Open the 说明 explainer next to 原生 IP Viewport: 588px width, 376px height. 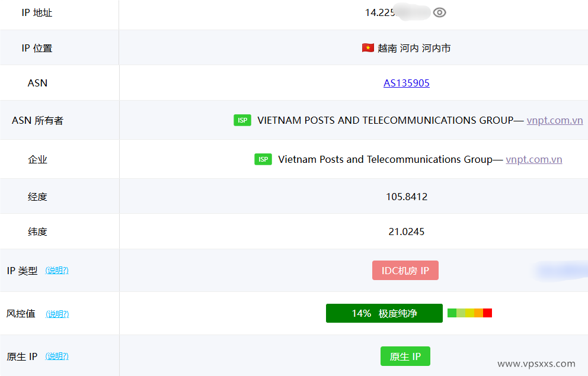click(57, 356)
